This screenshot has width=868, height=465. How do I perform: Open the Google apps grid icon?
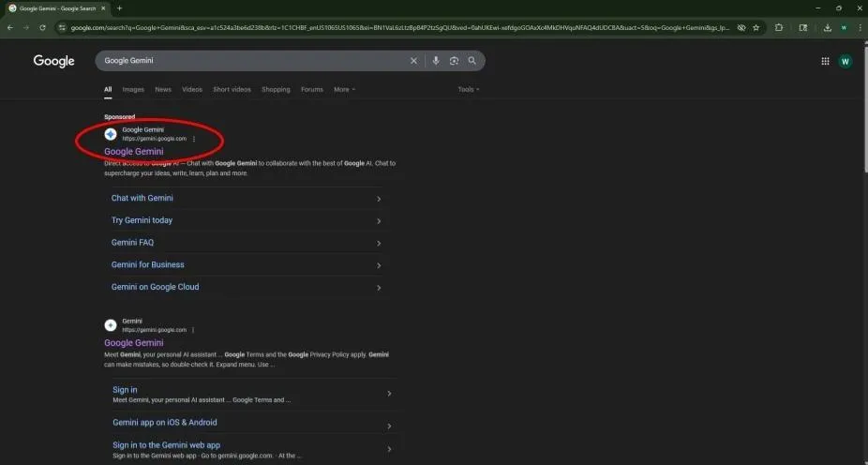tap(825, 62)
